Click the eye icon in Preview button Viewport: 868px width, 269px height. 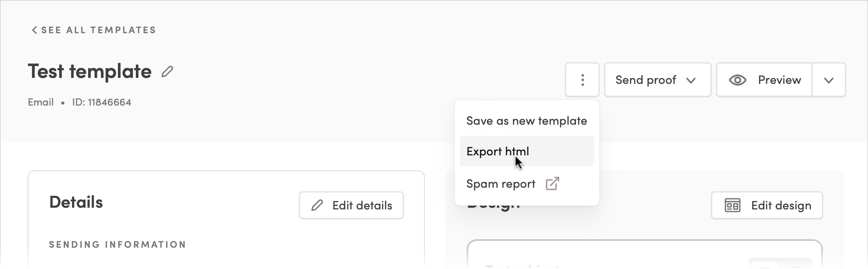click(737, 80)
